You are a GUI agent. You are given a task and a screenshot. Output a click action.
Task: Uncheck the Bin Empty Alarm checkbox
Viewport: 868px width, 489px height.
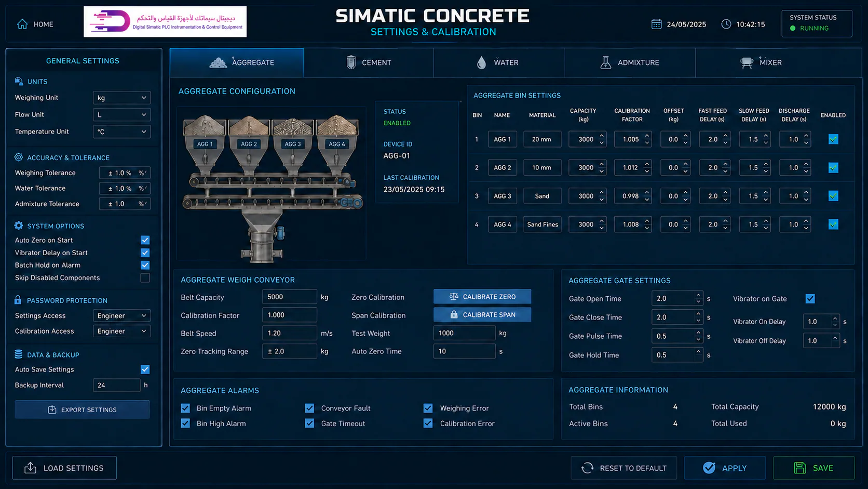click(185, 408)
